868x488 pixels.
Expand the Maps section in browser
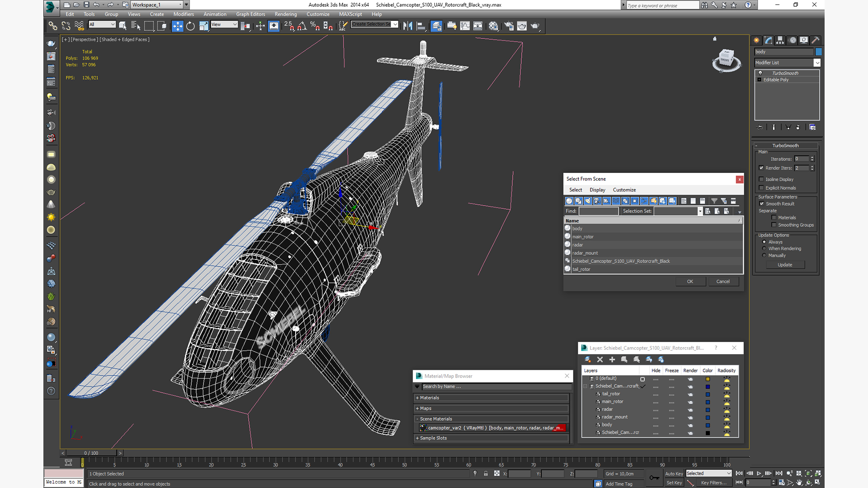[x=426, y=408]
